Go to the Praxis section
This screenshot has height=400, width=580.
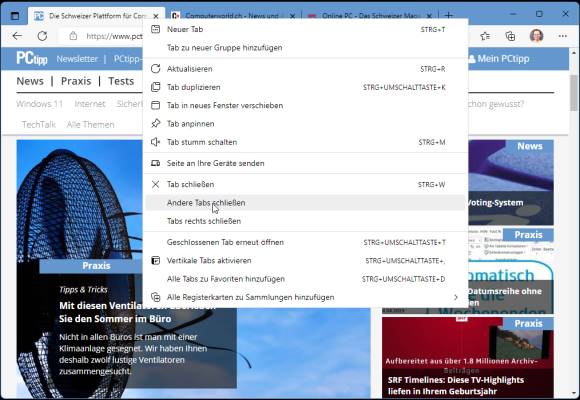pos(76,81)
